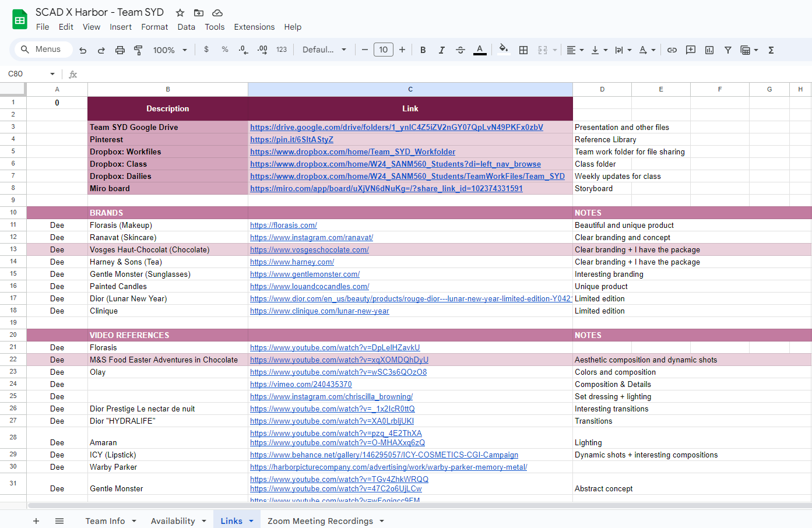Open the Links tab dropdown arrow

(251, 521)
